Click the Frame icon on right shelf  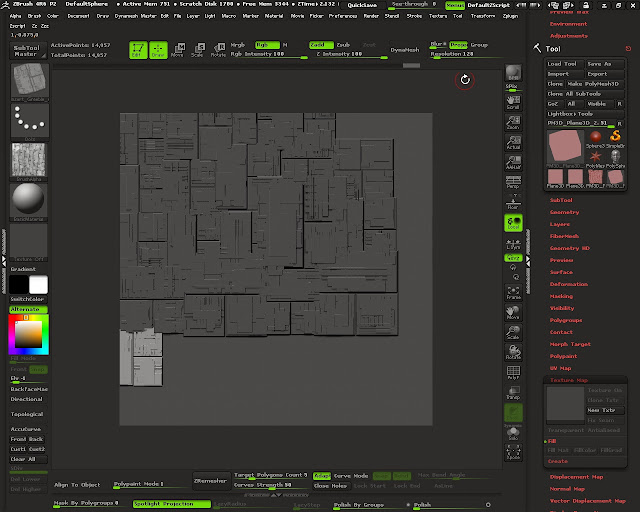[513, 293]
